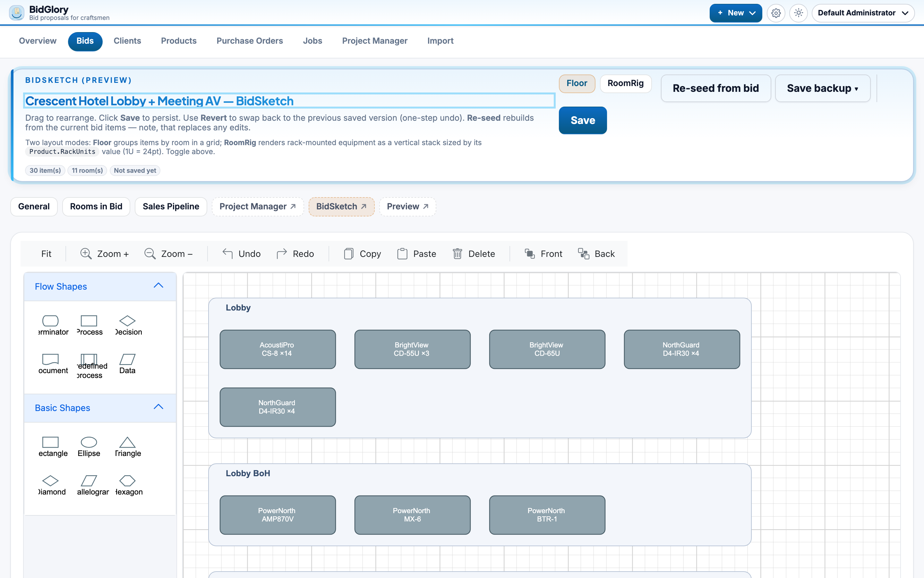Open Project Manager external link
Viewport: 924px width, 578px height.
tap(258, 207)
